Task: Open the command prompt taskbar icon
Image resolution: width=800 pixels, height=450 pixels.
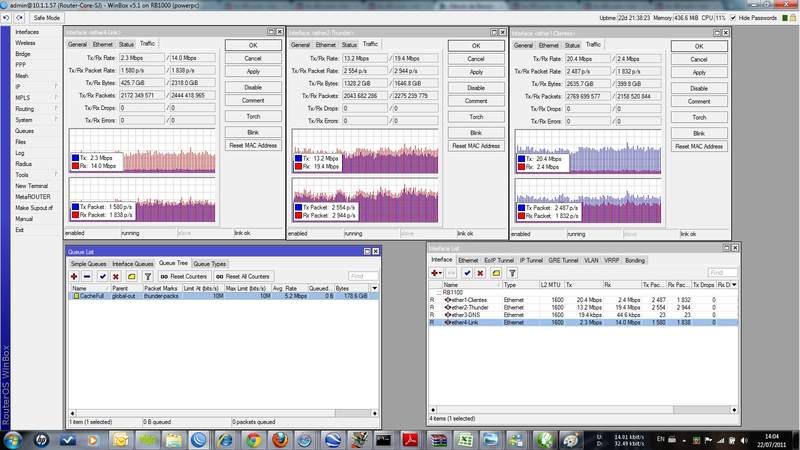Action: pyautogui.click(x=384, y=440)
